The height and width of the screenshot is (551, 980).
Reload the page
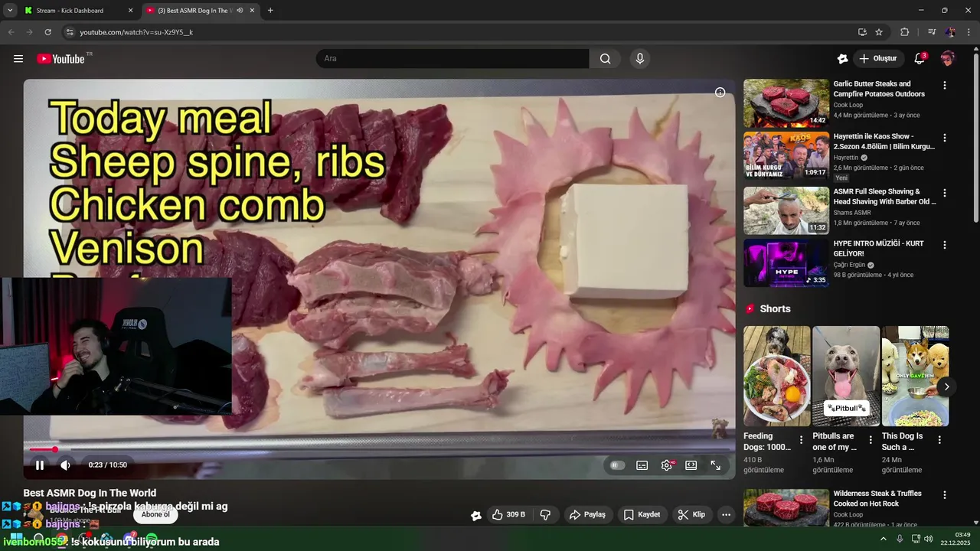pyautogui.click(x=47, y=32)
